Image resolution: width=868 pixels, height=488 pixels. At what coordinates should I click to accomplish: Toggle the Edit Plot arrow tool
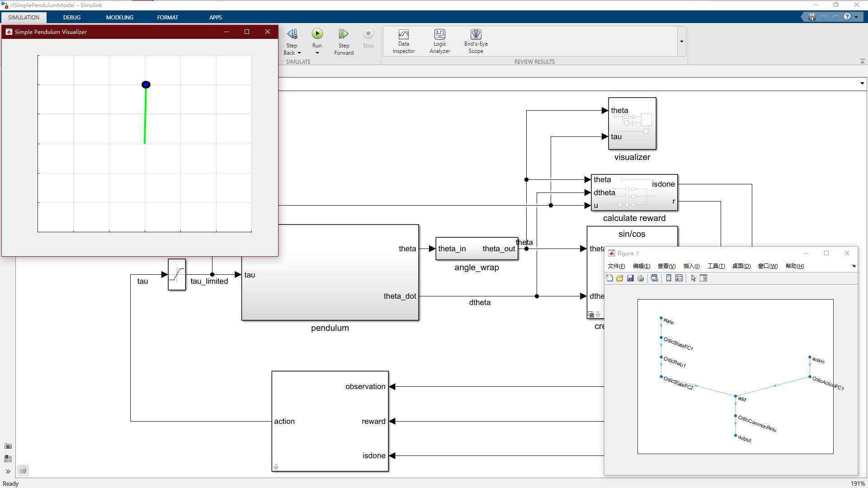click(x=693, y=278)
